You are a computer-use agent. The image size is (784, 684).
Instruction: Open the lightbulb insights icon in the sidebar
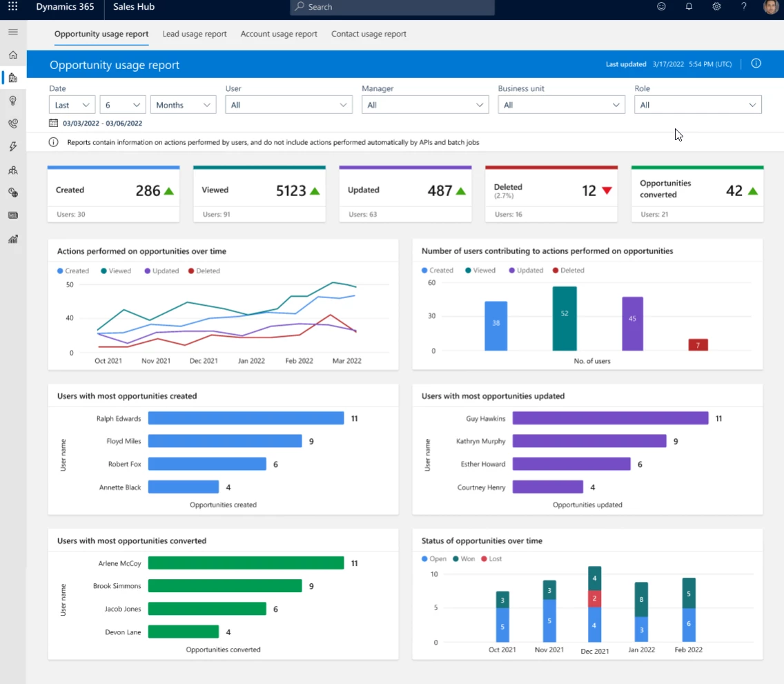click(x=12, y=100)
